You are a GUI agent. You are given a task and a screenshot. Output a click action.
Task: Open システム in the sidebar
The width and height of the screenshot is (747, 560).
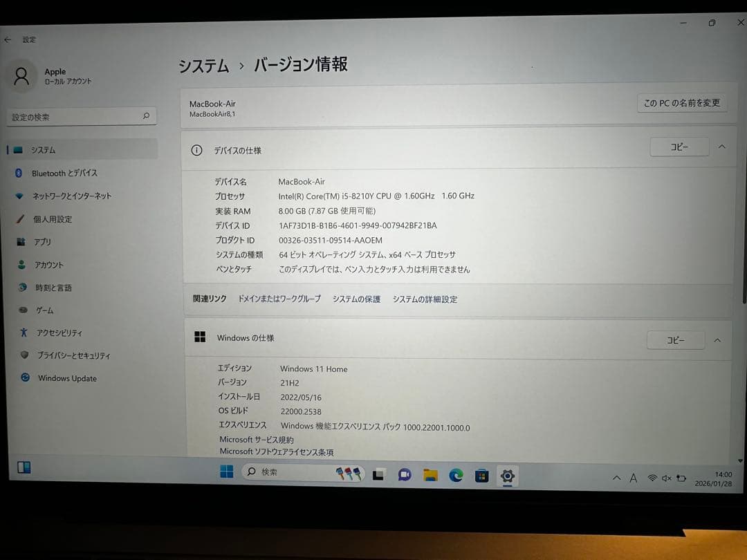pyautogui.click(x=82, y=149)
